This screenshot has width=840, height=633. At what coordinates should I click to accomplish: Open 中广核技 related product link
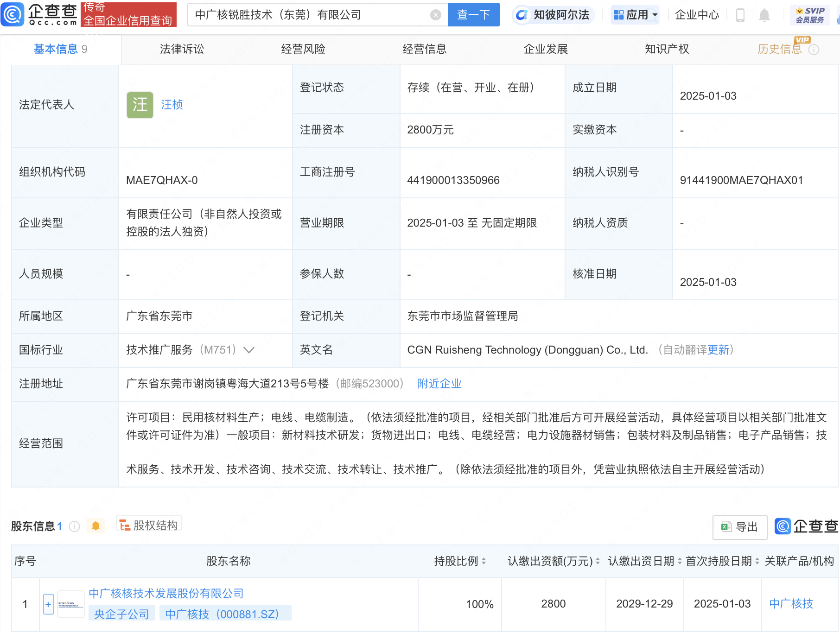click(791, 604)
